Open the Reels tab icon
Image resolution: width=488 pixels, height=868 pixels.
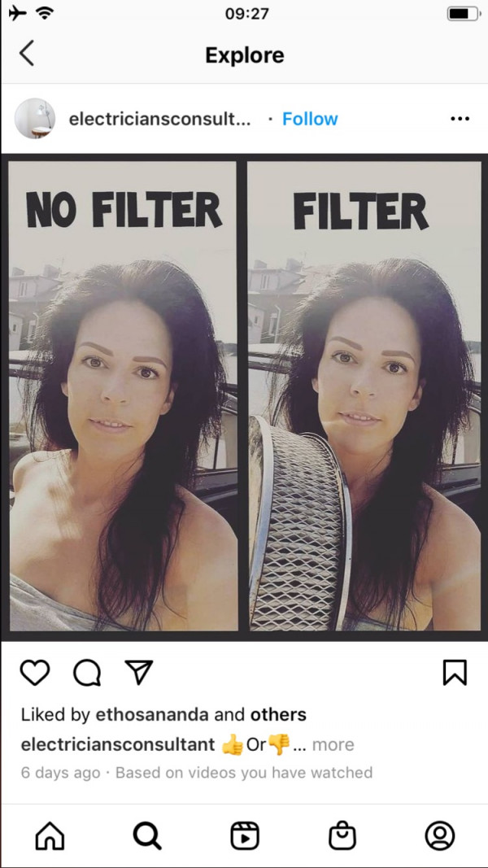[x=245, y=835]
